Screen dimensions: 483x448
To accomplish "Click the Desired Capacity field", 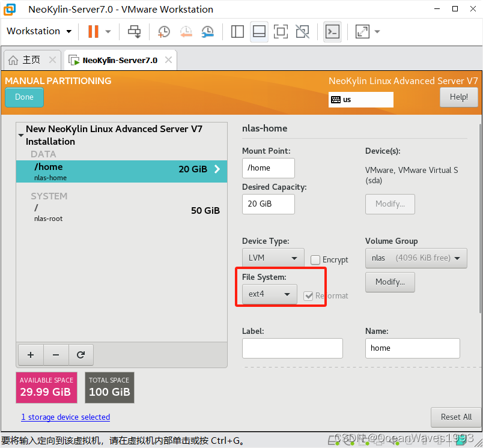I will click(x=269, y=204).
